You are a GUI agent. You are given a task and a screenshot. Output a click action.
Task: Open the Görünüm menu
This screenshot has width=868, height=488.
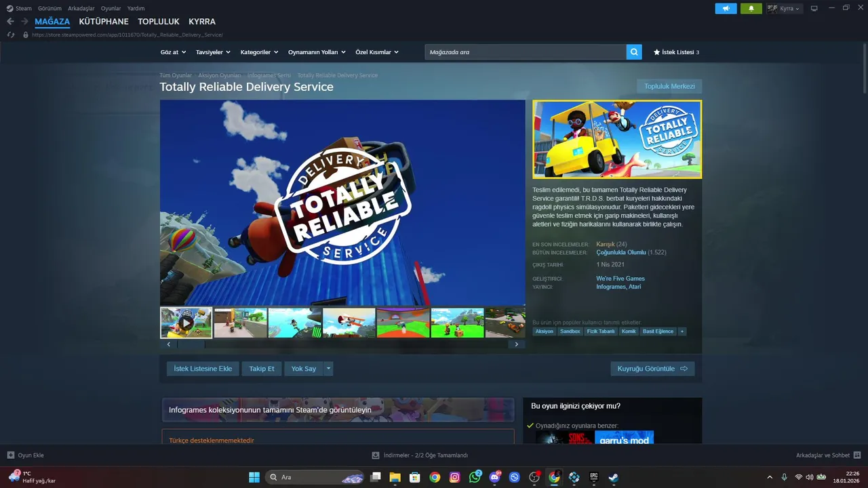pos(50,8)
